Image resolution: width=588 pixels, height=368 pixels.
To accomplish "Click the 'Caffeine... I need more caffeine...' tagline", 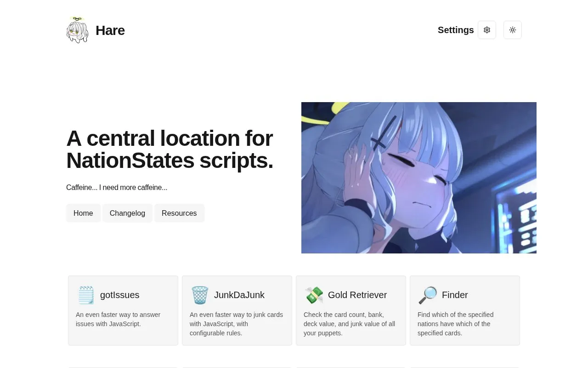I will (x=117, y=187).
